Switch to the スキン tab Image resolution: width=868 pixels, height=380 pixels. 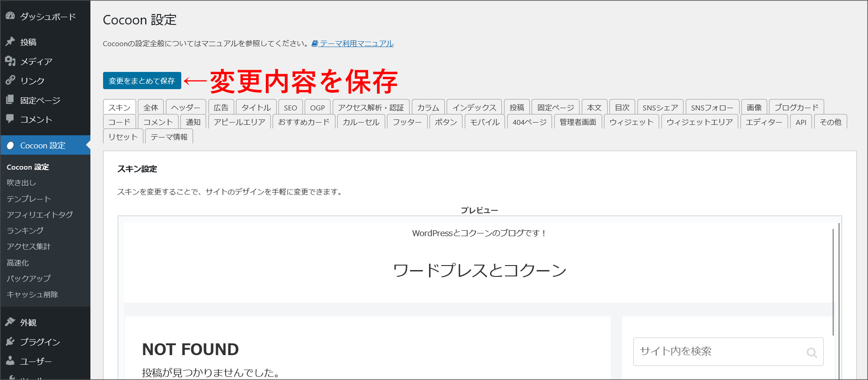(119, 107)
